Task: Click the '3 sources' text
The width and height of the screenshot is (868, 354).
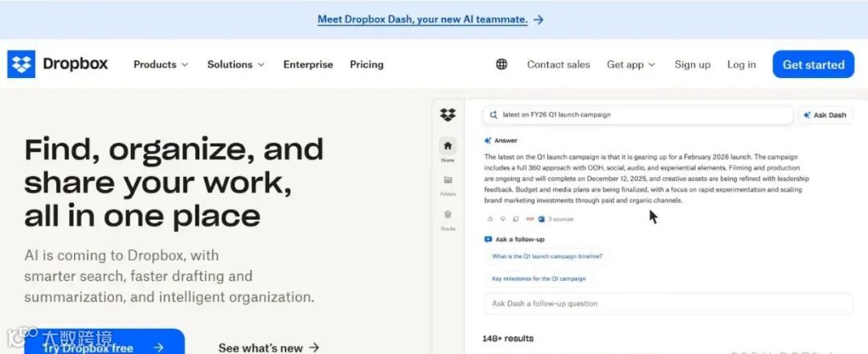Action: point(561,220)
